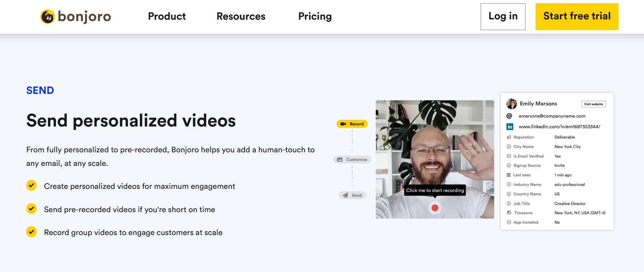
Task: Click the yellow Start free trial button
Action: pyautogui.click(x=577, y=16)
